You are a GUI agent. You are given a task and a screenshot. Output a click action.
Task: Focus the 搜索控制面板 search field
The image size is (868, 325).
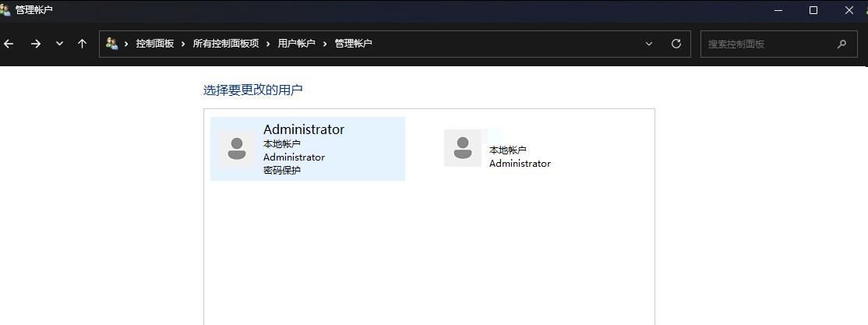[x=767, y=44]
